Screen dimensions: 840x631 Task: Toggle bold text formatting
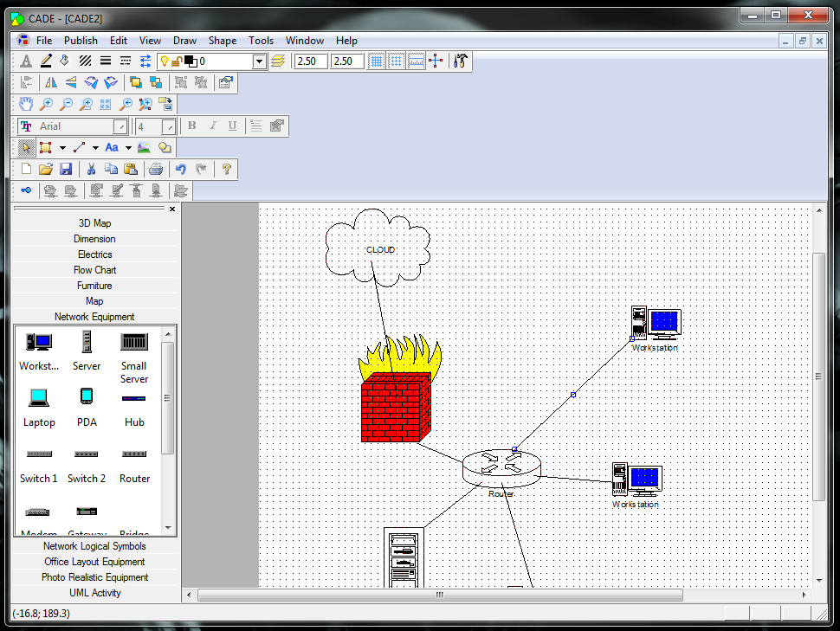click(x=191, y=126)
